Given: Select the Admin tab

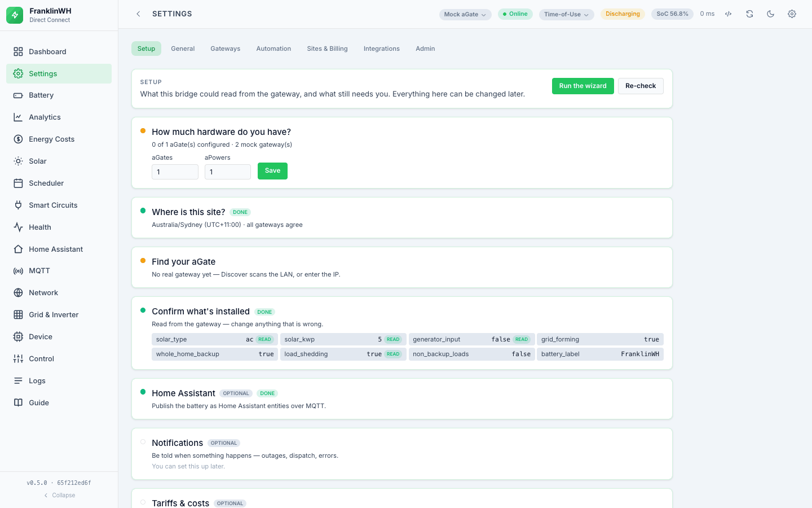Looking at the screenshot, I should pyautogui.click(x=425, y=49).
